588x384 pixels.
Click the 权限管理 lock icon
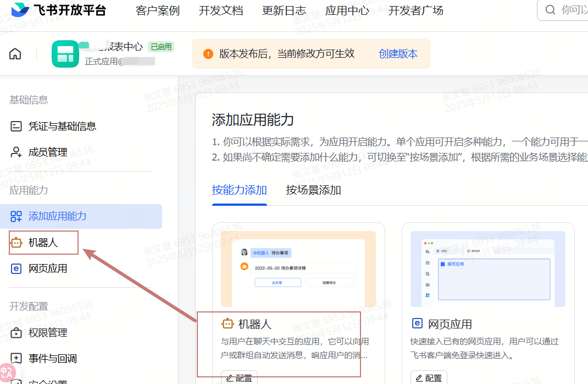coord(16,333)
